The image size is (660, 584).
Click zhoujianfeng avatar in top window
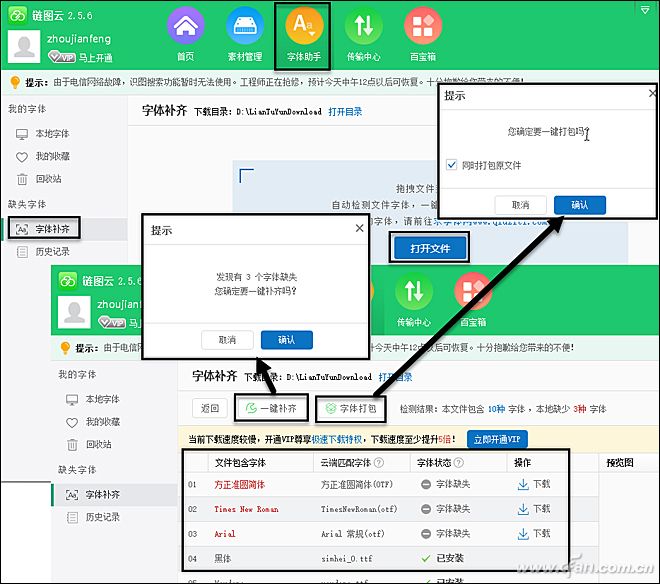coord(24,46)
